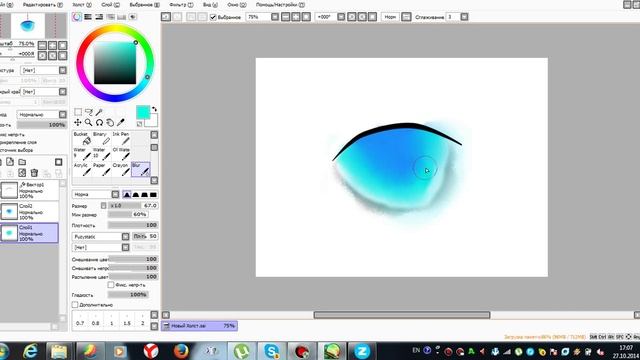The width and height of the screenshot is (640, 360).
Task: Adjust the Гладкость smoothness slider
Action: pyautogui.click(x=128, y=294)
